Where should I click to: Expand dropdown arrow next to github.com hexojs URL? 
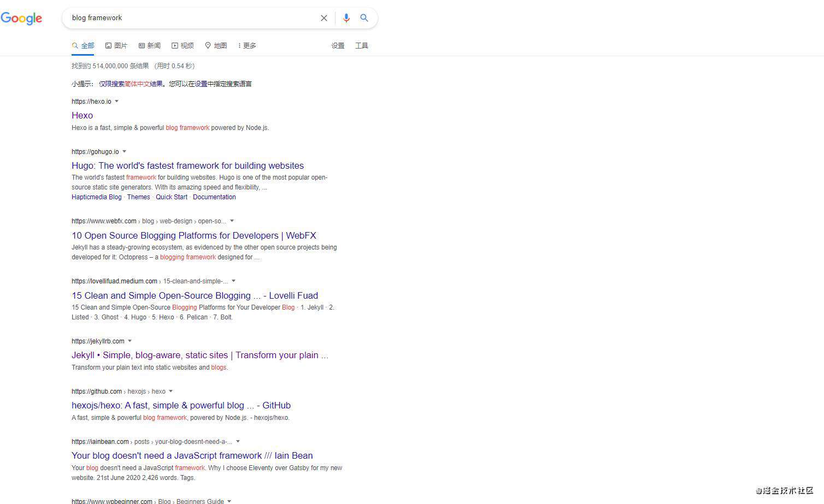tap(170, 391)
